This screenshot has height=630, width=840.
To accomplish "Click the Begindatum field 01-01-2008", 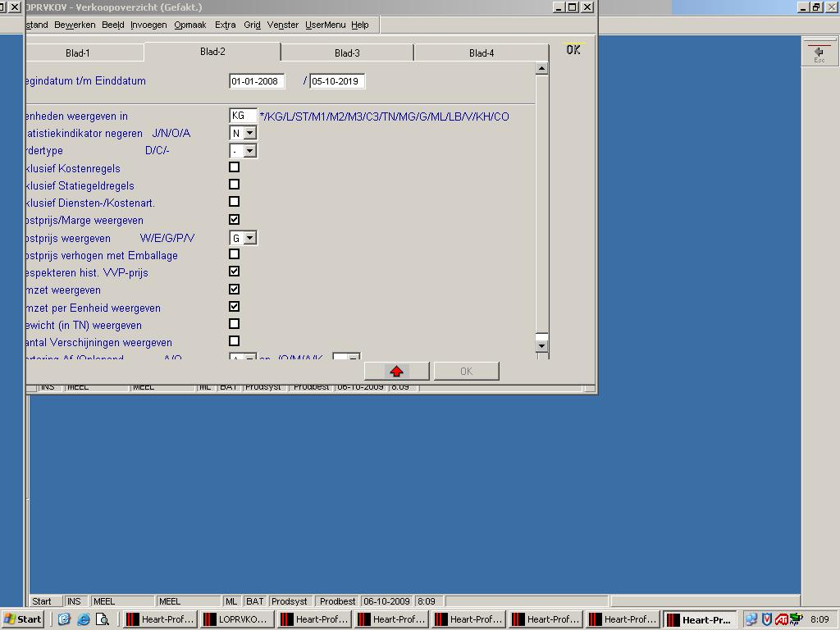I will [257, 81].
